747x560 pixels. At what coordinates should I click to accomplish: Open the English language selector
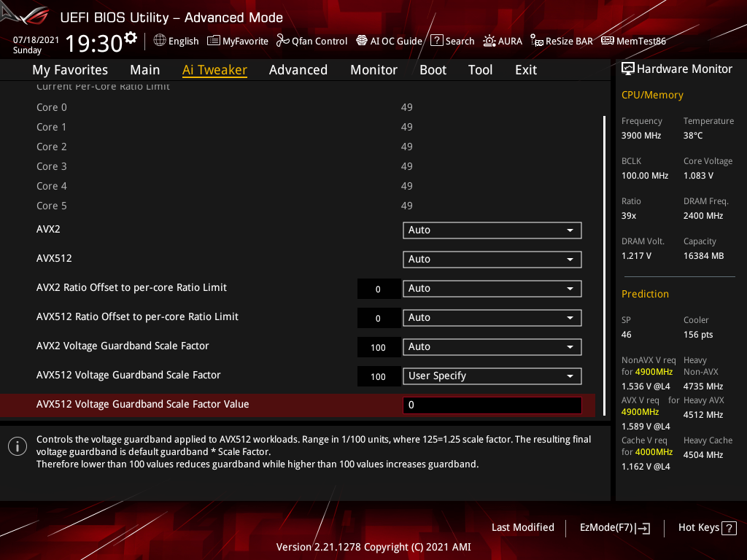point(176,41)
